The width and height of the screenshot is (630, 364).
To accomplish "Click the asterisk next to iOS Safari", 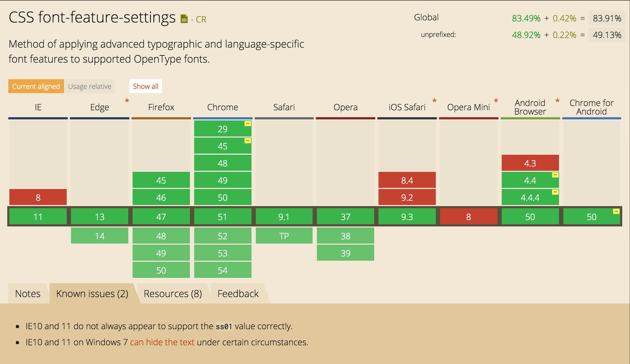I will click(x=434, y=101).
